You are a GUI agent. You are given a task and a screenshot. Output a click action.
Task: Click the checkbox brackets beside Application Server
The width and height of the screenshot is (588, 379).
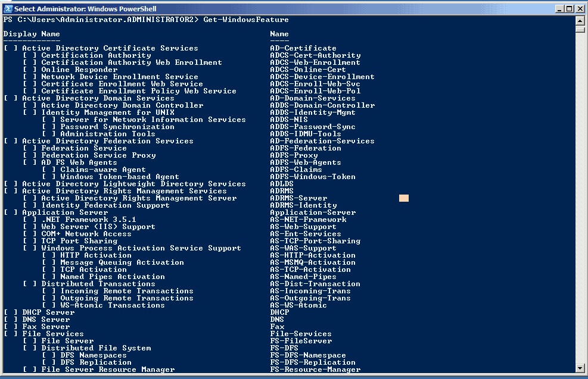(11, 212)
